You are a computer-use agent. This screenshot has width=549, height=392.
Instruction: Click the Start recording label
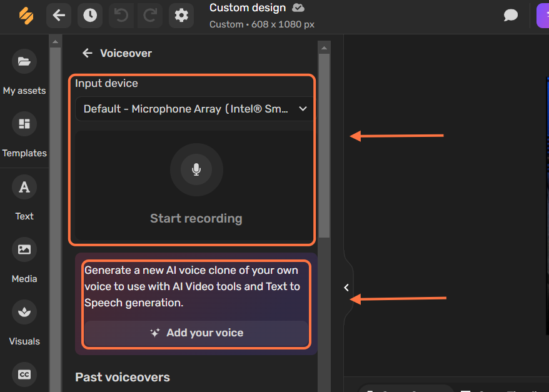pyautogui.click(x=196, y=218)
